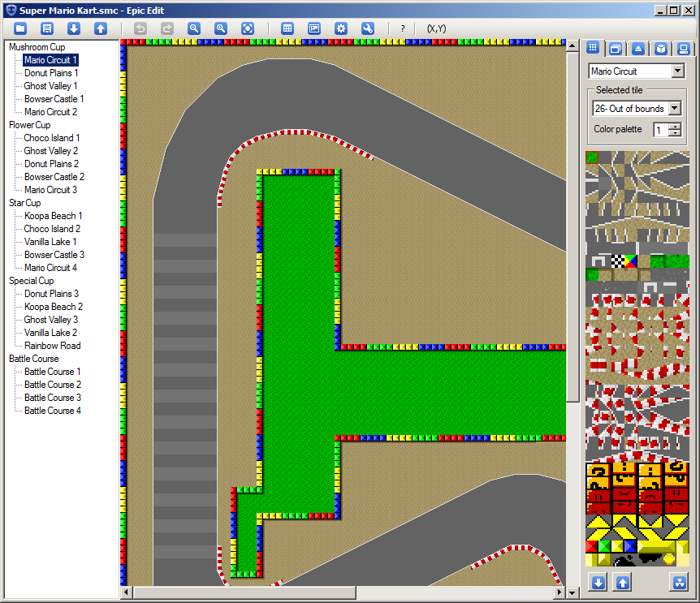Click the import graphics down-arrow button under tileset
Image resolution: width=700 pixels, height=603 pixels.
(598, 582)
